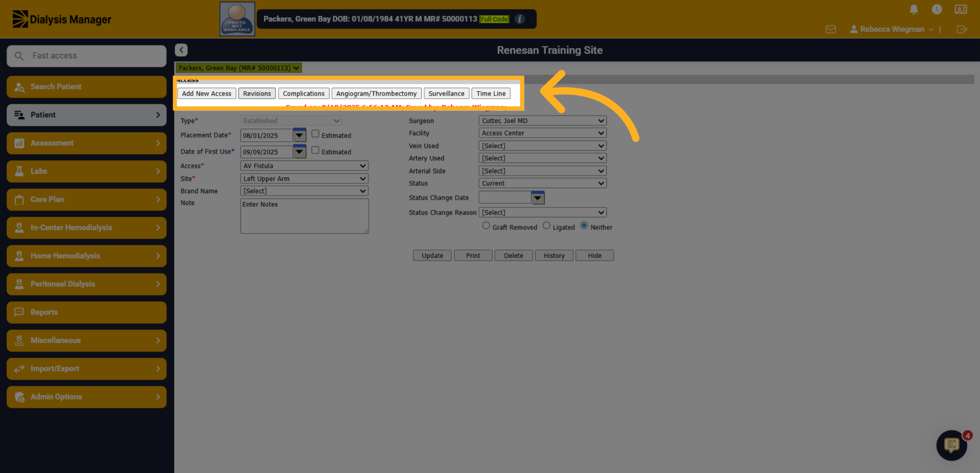Screen dimensions: 980x473
Task: Expand the Rebecca Wiegman user menu
Action: click(891, 29)
